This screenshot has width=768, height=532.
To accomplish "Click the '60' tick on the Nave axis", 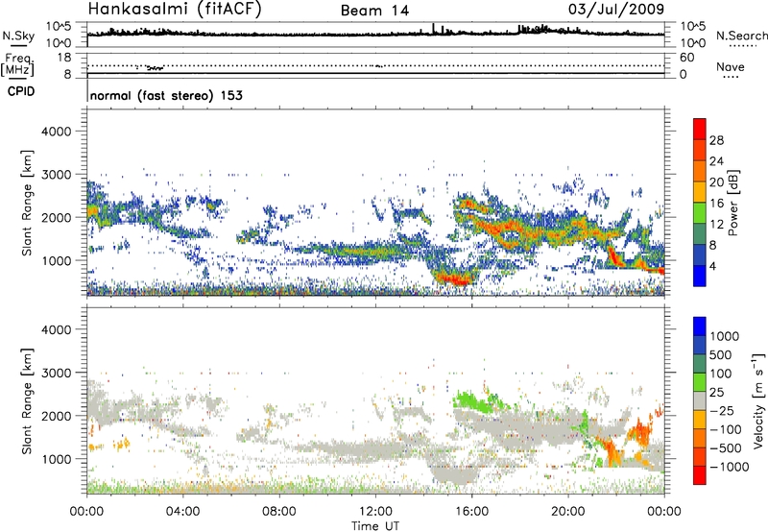I will click(x=686, y=58).
